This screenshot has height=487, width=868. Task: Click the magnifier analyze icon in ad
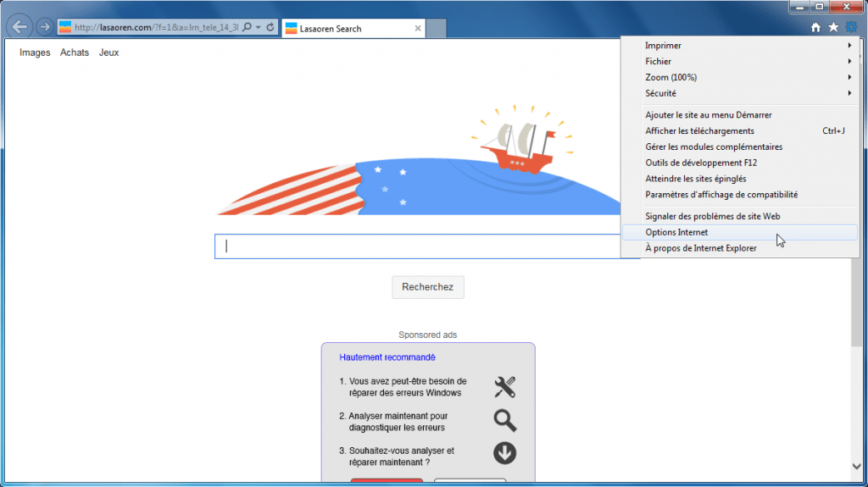point(505,421)
